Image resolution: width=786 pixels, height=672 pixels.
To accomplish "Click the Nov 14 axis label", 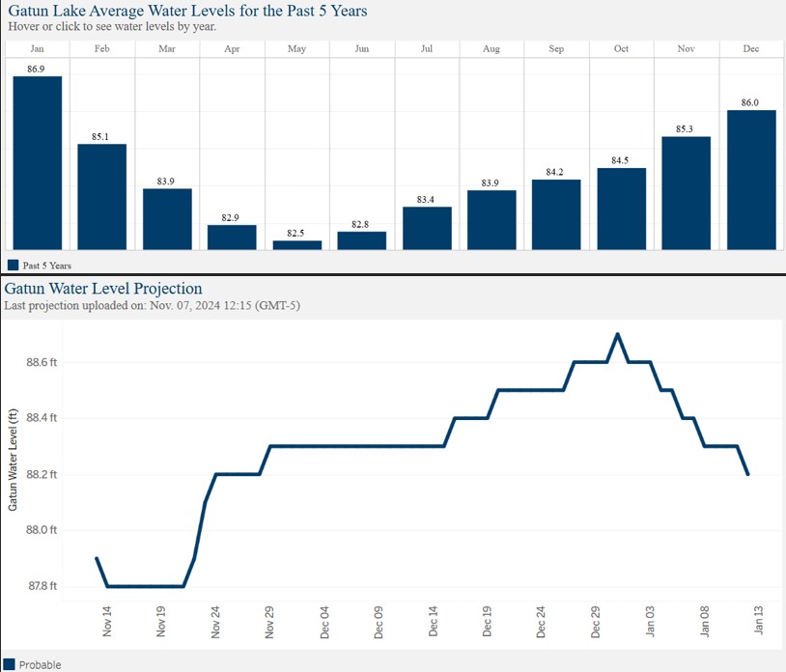I will [x=106, y=620].
